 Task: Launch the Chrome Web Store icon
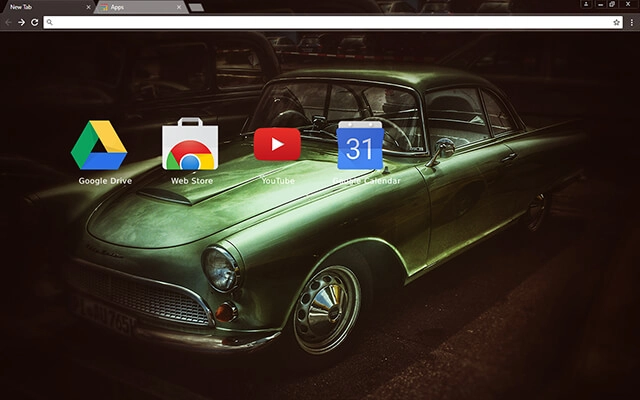pyautogui.click(x=190, y=144)
